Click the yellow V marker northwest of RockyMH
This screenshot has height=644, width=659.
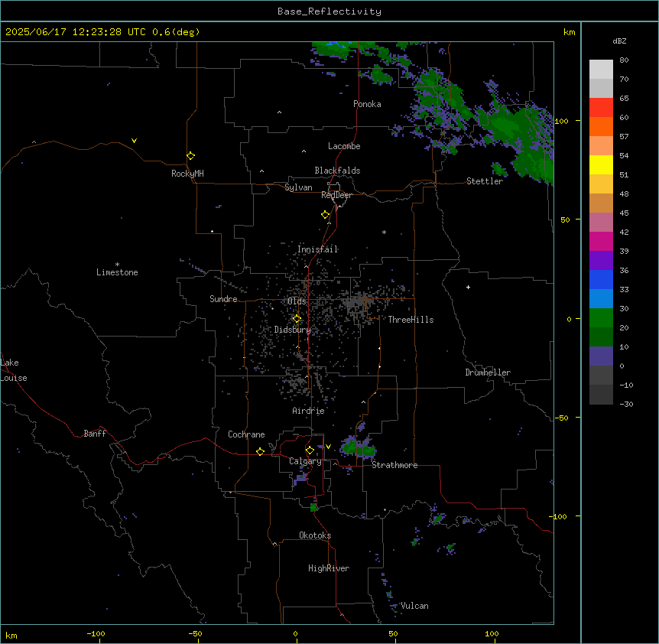[134, 141]
